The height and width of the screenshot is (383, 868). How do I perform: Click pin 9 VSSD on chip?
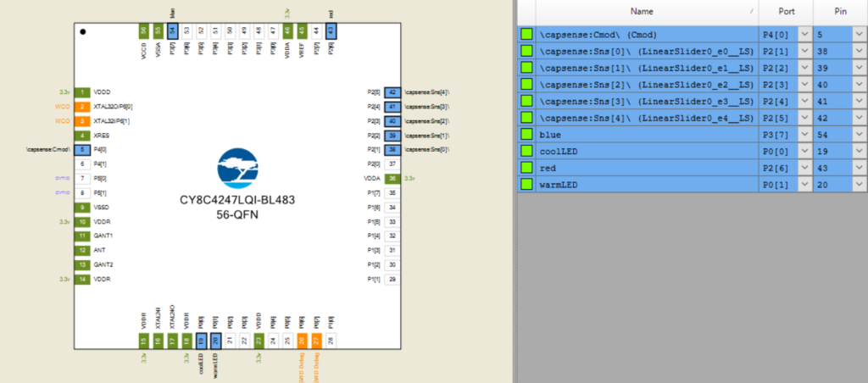82,207
